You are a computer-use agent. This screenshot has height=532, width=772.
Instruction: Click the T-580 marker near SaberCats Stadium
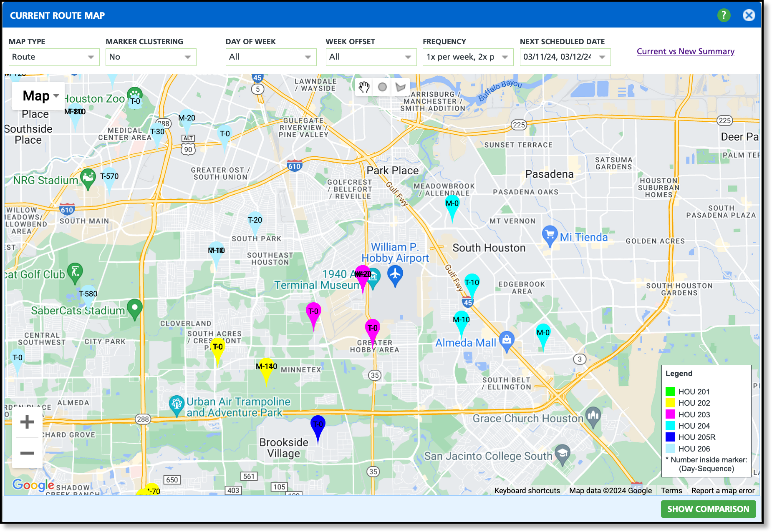[x=88, y=298]
